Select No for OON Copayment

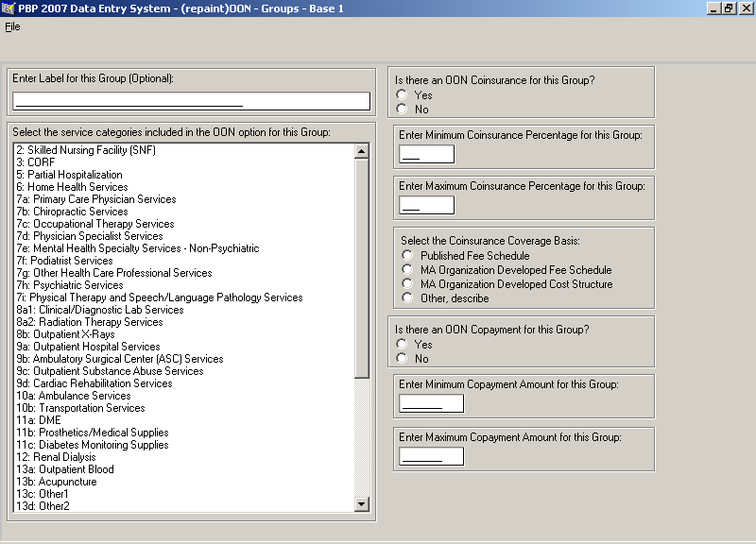click(402, 359)
